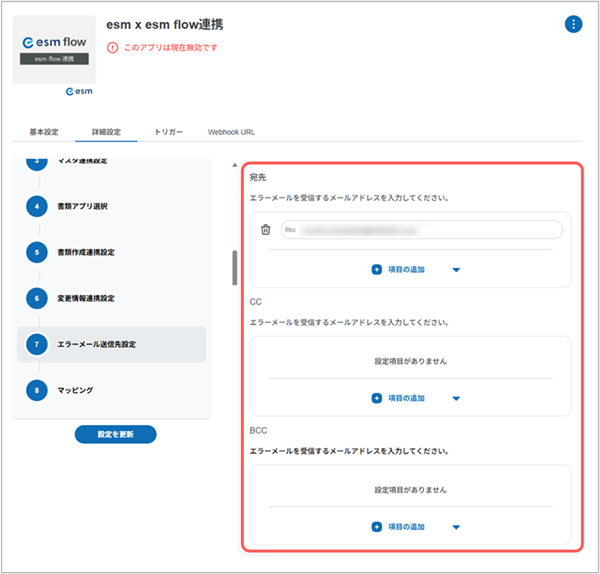Viewport: 600px width, 574px height.
Task: Click the warning icon beside disabled app message
Action: click(112, 48)
